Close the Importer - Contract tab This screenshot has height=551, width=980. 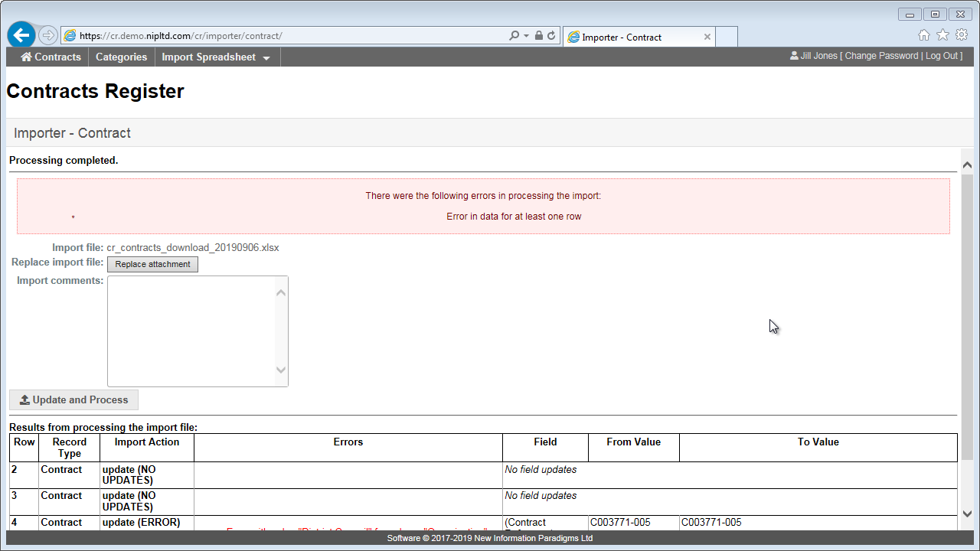pyautogui.click(x=707, y=37)
